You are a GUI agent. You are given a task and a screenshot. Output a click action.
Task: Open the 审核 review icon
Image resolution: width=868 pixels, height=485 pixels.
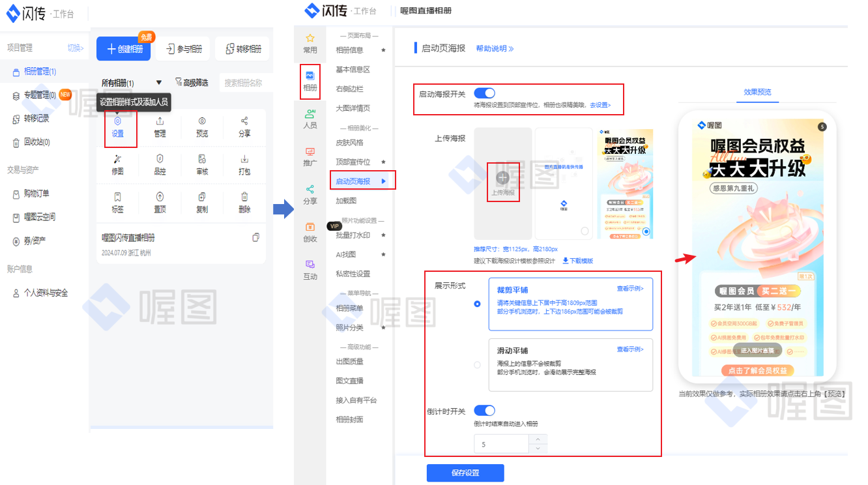[x=202, y=159]
